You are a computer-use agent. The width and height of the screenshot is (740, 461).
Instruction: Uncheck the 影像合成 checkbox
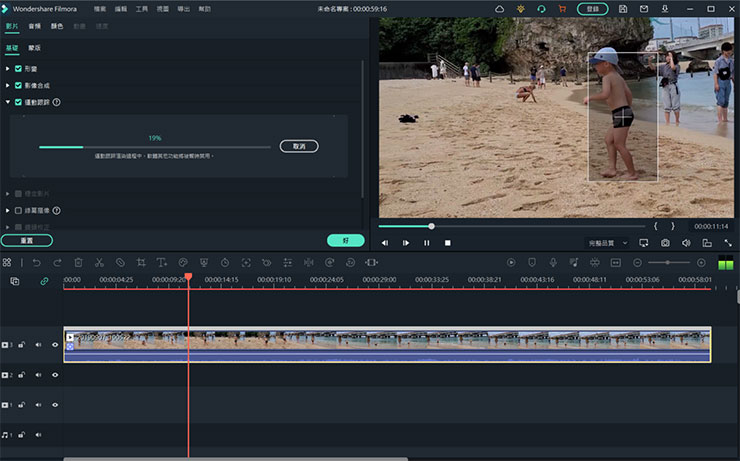click(18, 85)
